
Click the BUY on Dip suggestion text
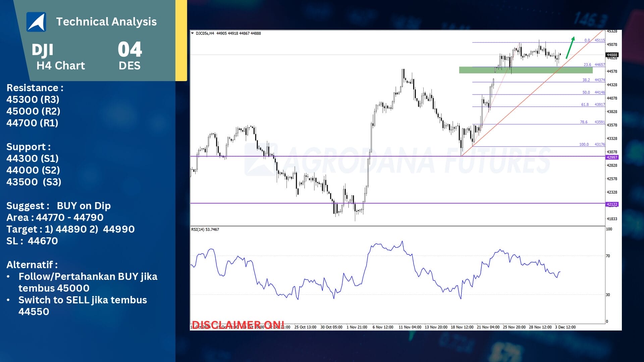click(84, 206)
